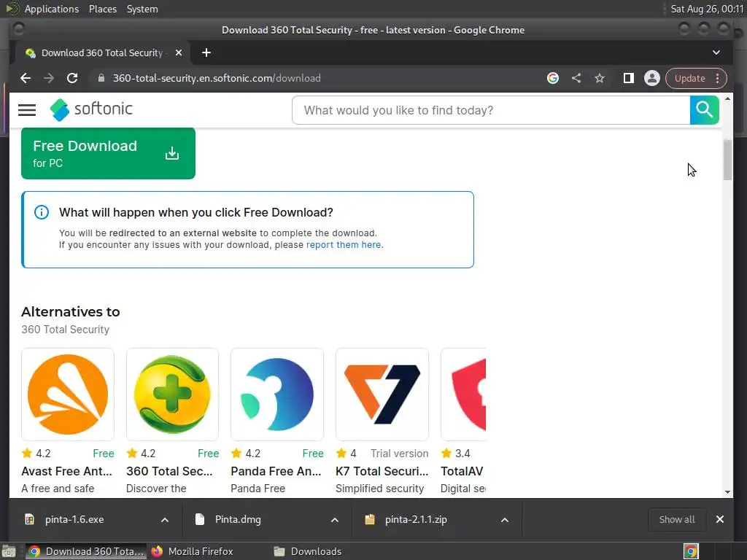Viewport: 747px width, 560px height.
Task: Click the 360 Total Sec... card title
Action: pos(169,471)
